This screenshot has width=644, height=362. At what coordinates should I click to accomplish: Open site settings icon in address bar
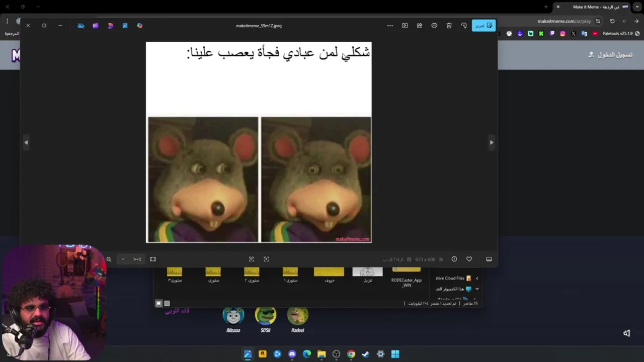[x=598, y=21]
